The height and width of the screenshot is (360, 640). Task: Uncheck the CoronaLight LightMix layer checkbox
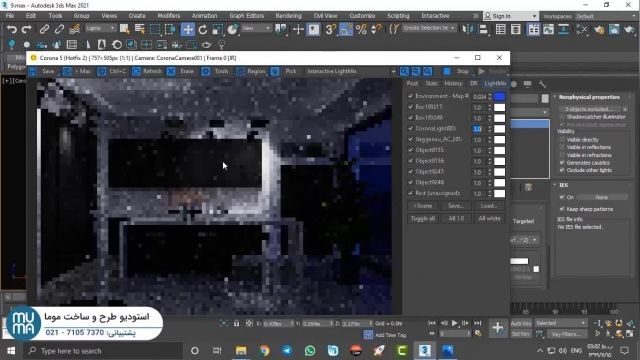[411, 129]
